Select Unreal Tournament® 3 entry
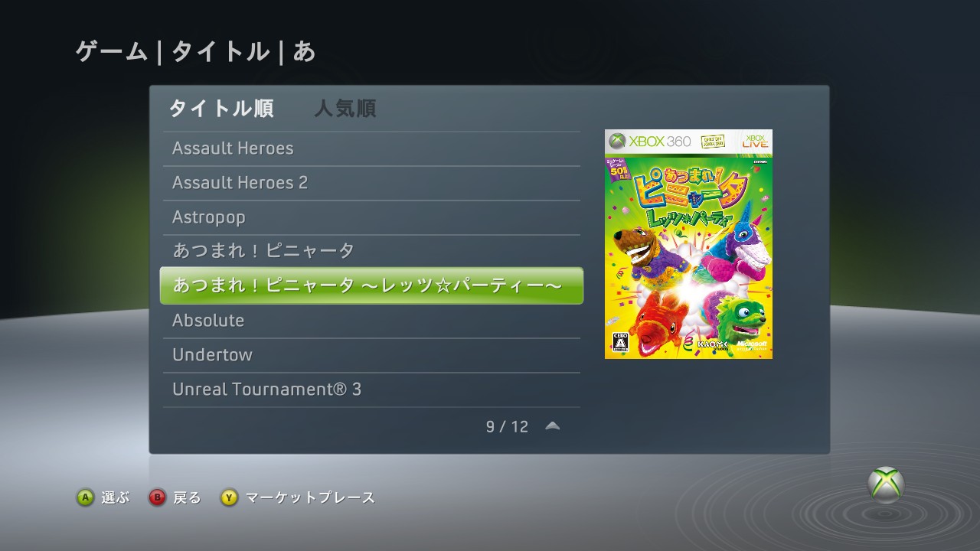Image resolution: width=980 pixels, height=551 pixels. click(371, 390)
